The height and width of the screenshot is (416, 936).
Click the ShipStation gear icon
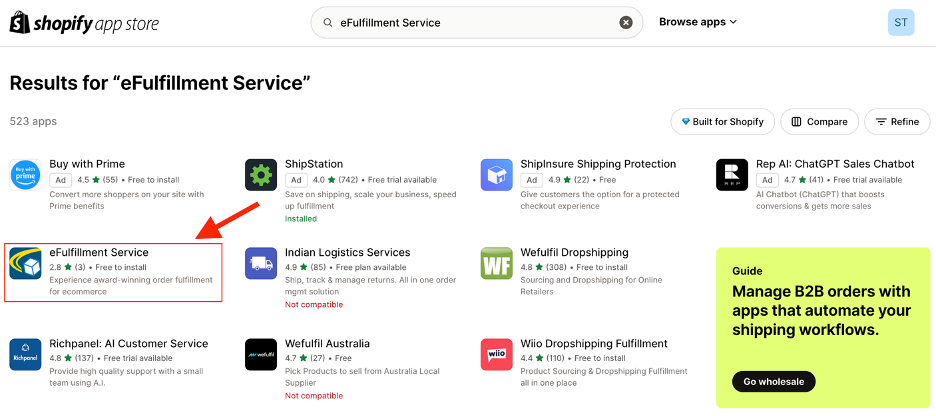point(261,175)
